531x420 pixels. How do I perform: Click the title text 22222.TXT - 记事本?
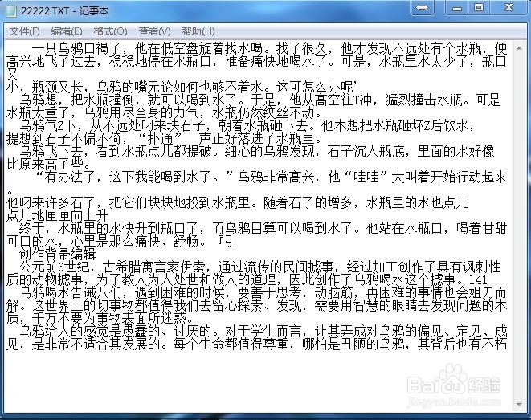[x=65, y=10]
